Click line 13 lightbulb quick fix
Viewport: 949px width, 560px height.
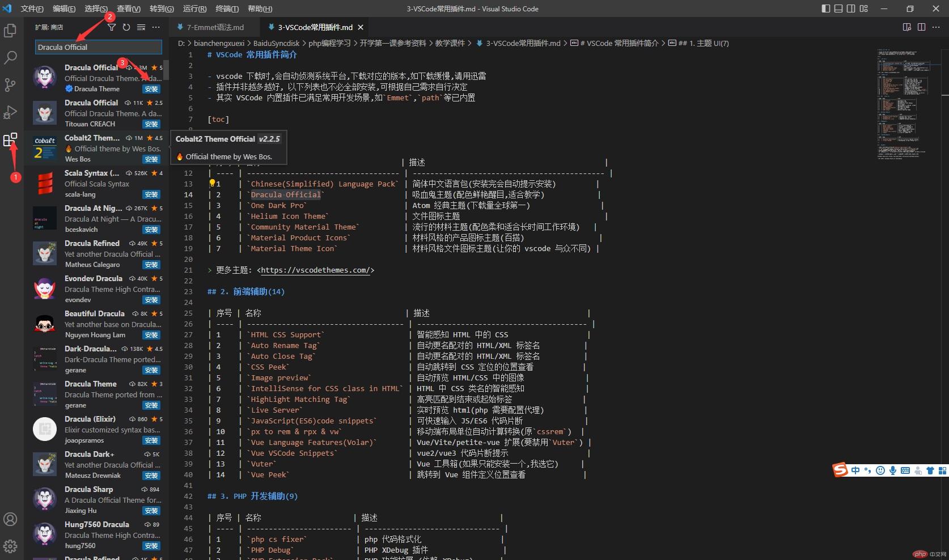(212, 183)
